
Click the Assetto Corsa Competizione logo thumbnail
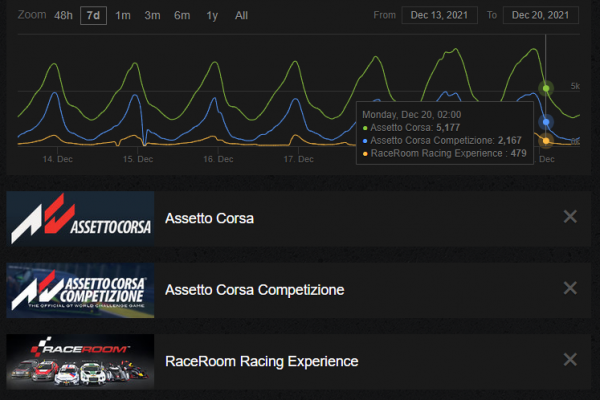pos(80,290)
